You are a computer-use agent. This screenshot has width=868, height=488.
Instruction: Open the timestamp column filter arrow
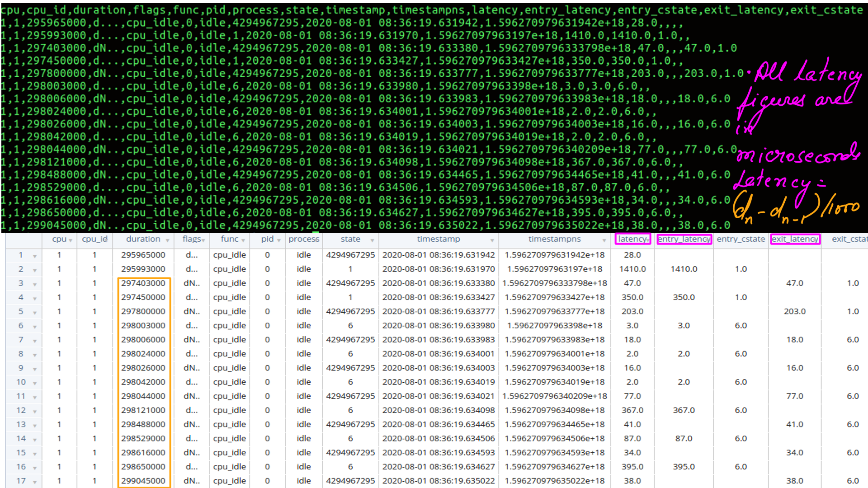click(x=492, y=240)
